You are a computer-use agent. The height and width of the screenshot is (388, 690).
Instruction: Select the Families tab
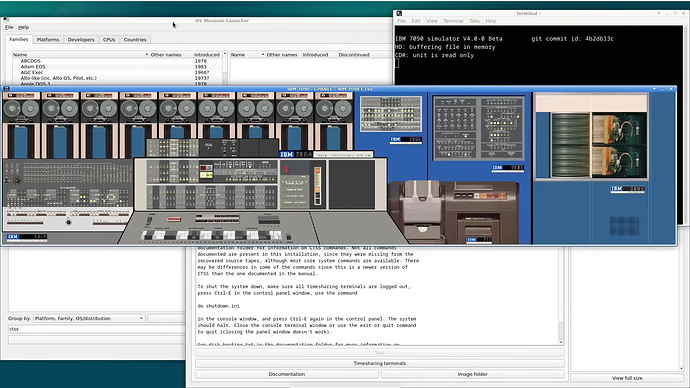click(19, 39)
